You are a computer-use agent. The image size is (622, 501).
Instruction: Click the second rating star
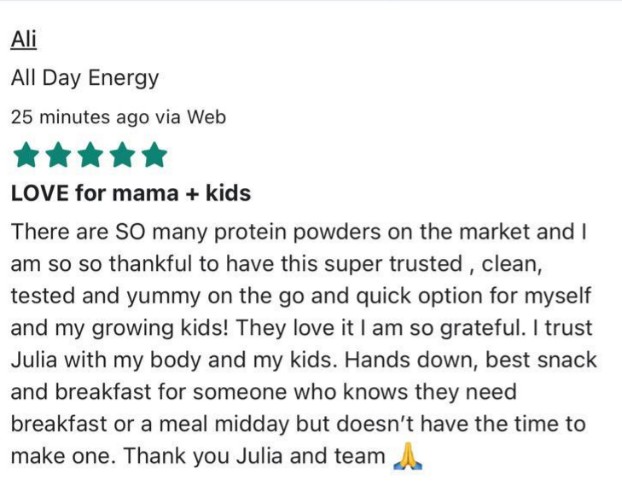pos(57,155)
